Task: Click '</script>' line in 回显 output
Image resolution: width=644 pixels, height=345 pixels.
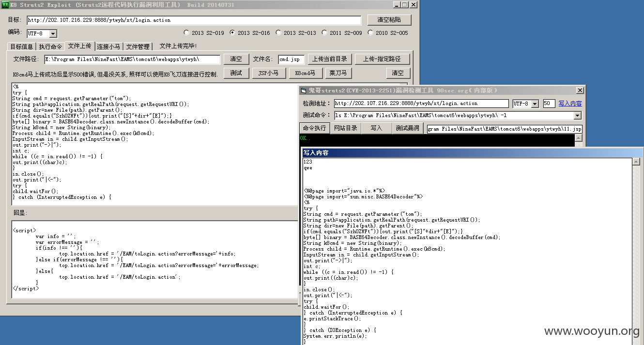Action: tap(26, 288)
